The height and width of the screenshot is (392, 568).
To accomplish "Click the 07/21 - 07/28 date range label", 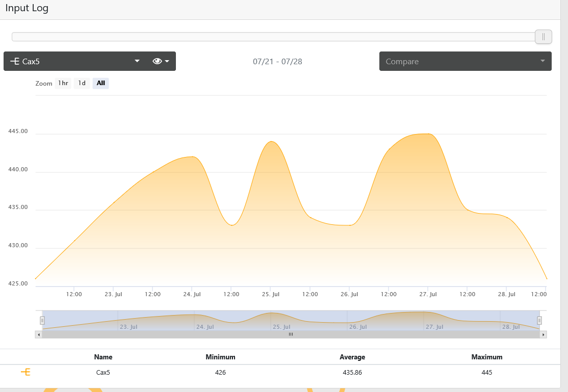I will click(277, 62).
